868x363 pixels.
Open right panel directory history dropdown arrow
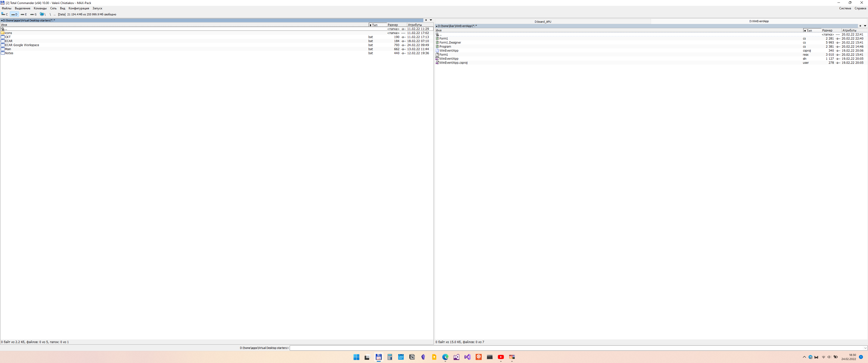pyautogui.click(x=865, y=26)
